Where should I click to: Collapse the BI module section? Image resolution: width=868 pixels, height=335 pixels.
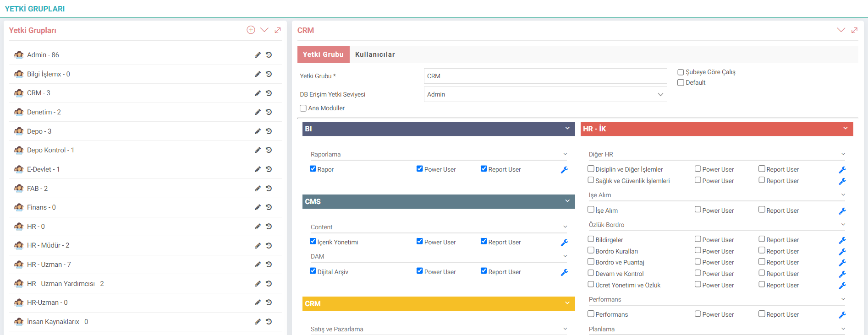pos(567,129)
